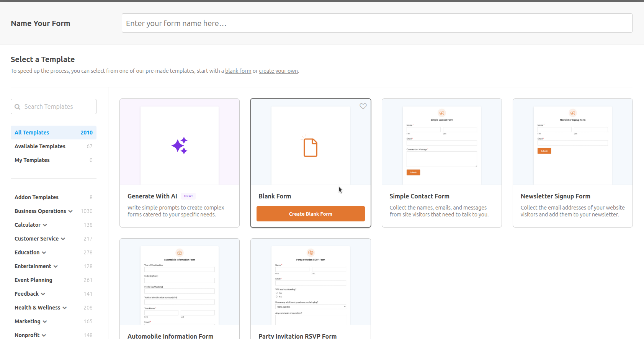Click the megaphone icon on Newsletter Signup preview

[x=572, y=113]
